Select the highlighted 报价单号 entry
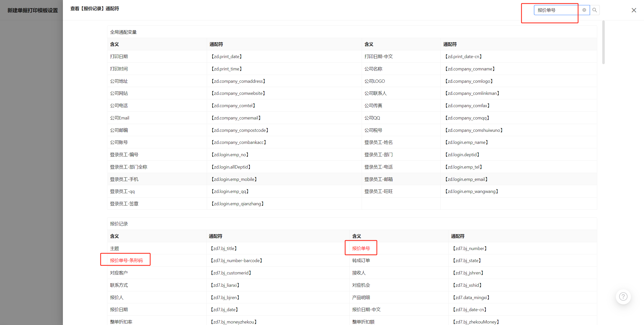The width and height of the screenshot is (644, 325). click(x=361, y=248)
